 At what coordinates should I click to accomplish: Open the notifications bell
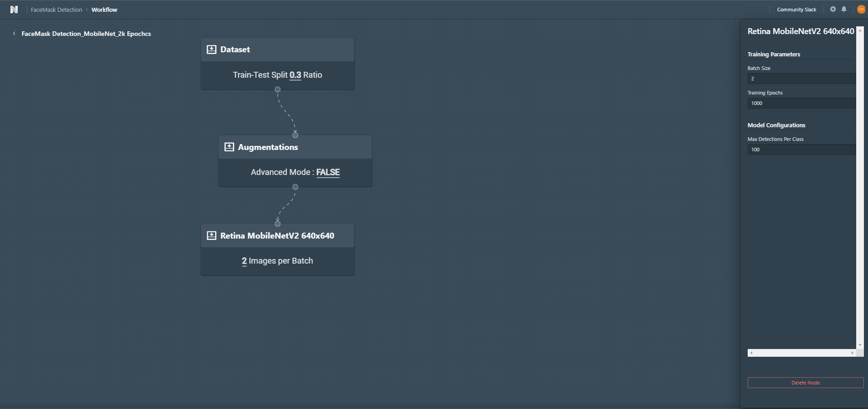click(844, 9)
